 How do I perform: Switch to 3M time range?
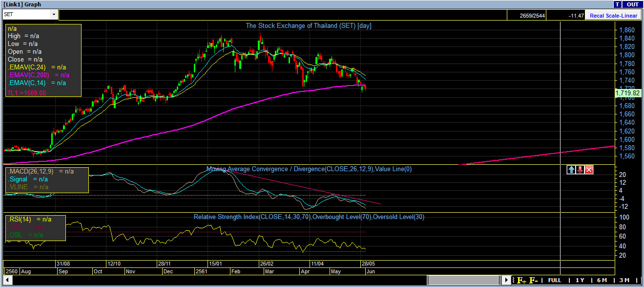click(624, 281)
